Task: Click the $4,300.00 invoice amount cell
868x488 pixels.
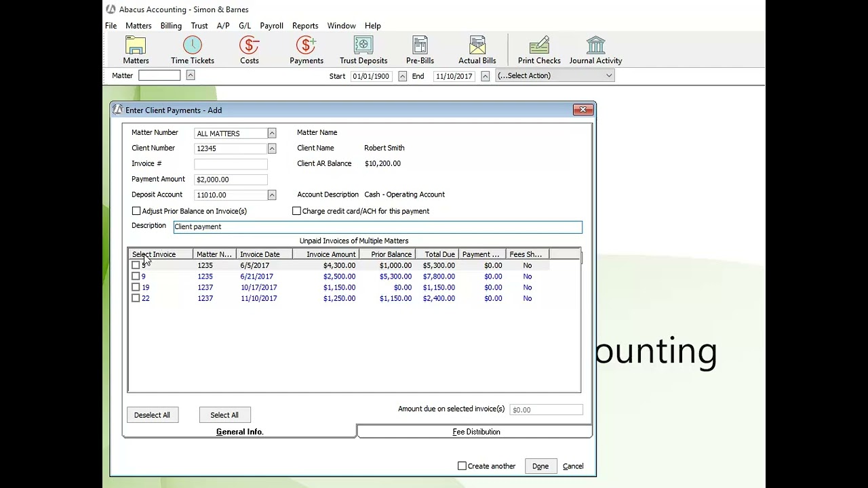Action: click(339, 266)
